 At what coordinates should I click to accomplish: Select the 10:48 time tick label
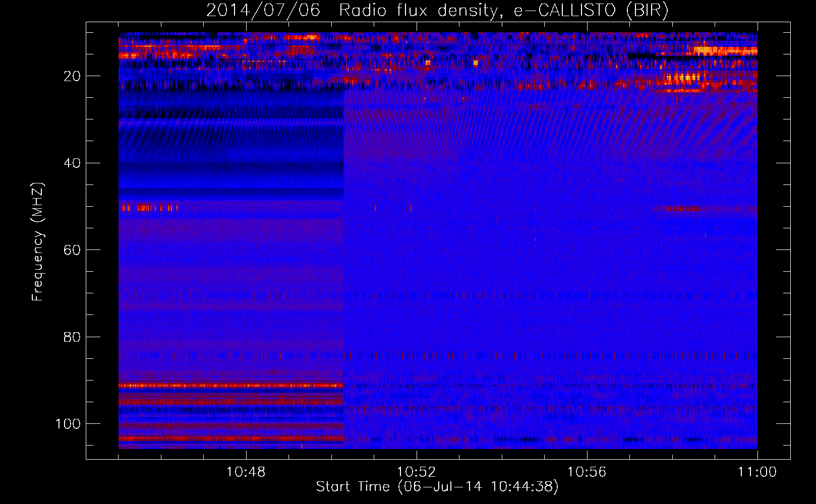click(246, 472)
